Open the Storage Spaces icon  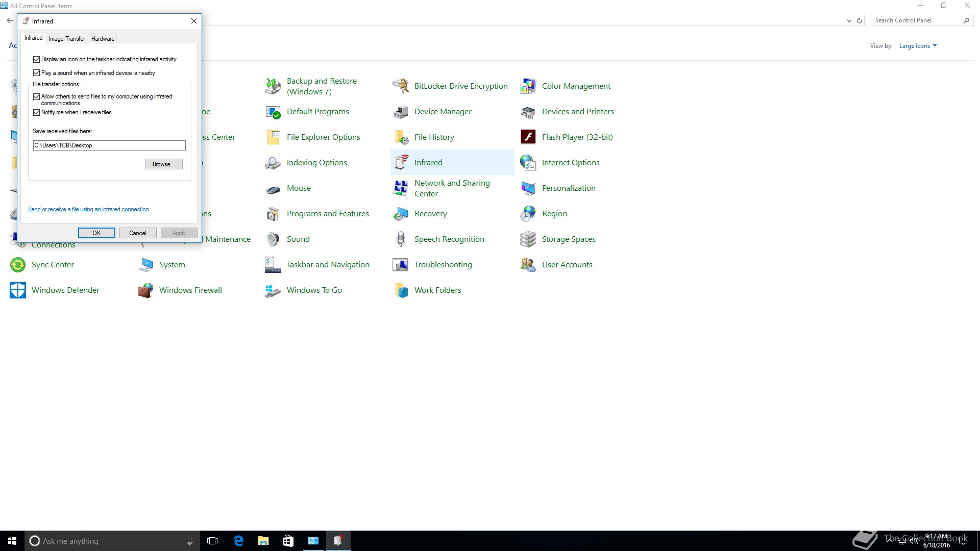coord(528,239)
